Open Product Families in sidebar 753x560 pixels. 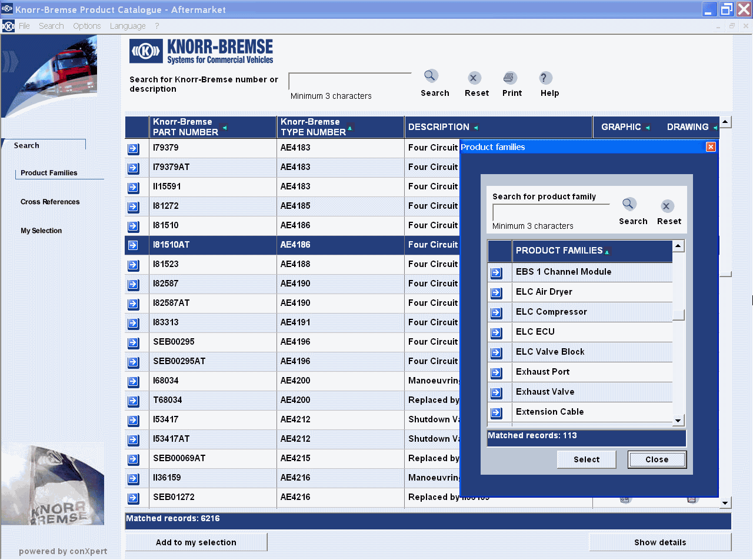pyautogui.click(x=49, y=173)
